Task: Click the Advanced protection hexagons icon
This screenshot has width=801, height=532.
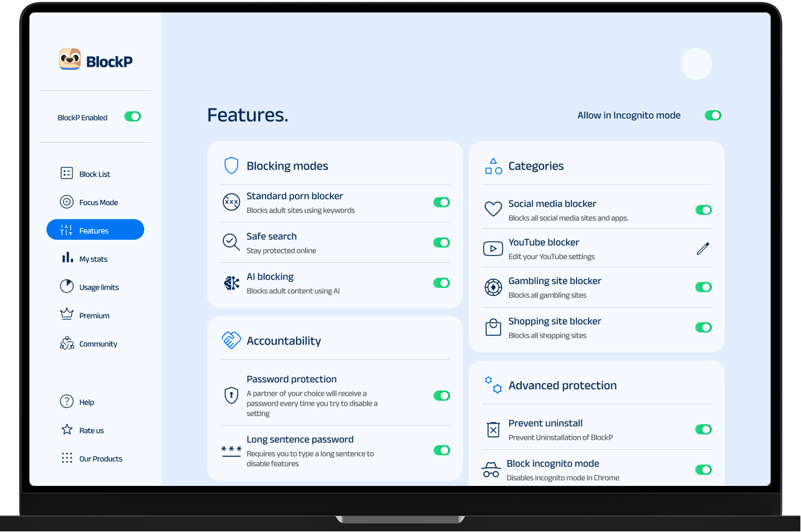Action: [x=493, y=384]
